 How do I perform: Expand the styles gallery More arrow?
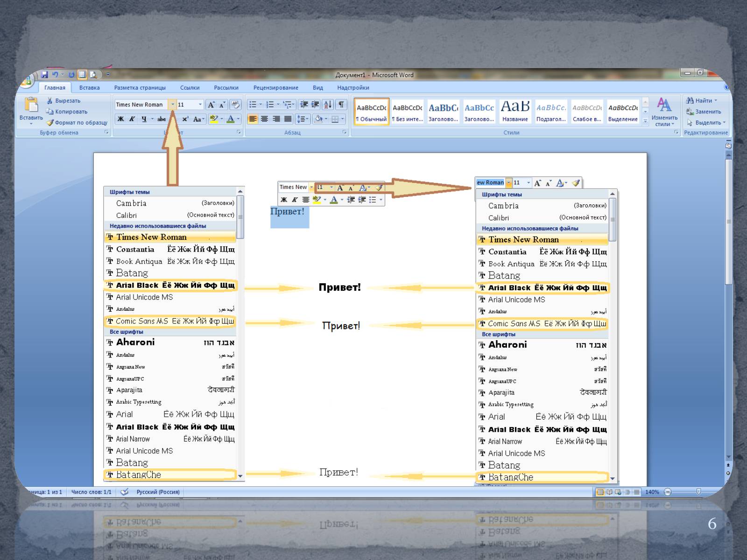pos(646,121)
